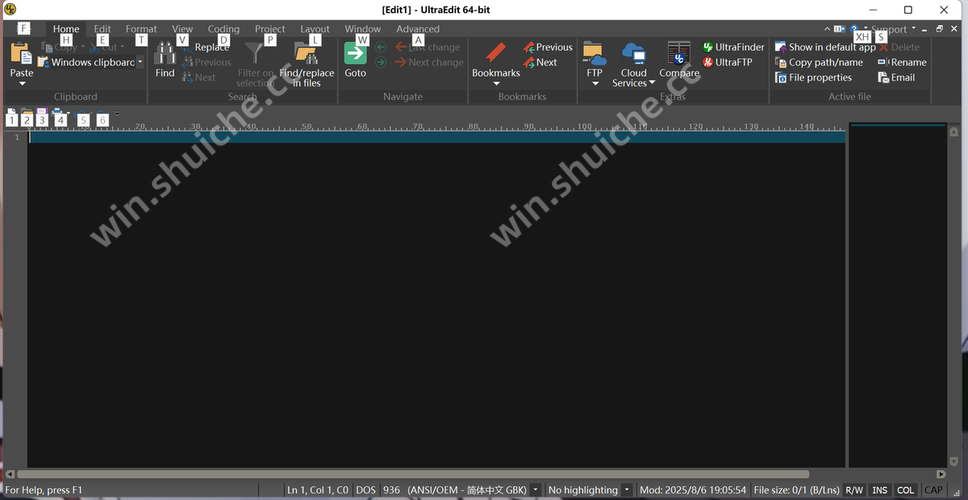Switch to the View tab

(182, 29)
